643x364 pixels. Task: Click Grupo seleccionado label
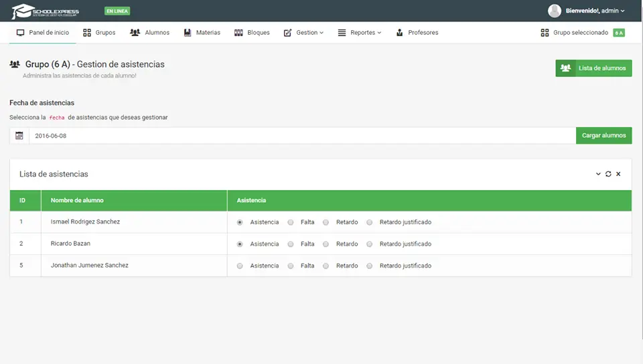click(x=581, y=33)
